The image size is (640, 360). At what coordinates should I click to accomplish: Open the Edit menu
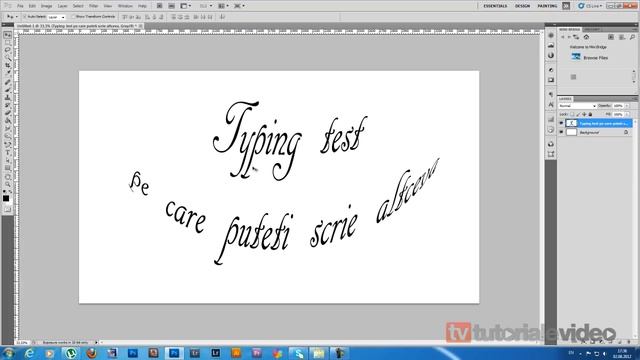pos(32,6)
